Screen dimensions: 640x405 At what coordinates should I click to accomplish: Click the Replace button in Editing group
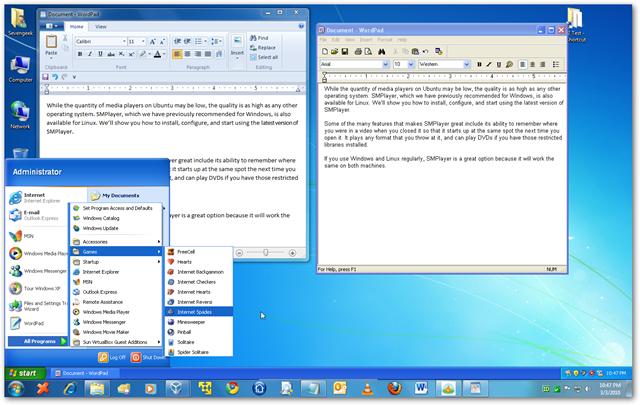[x=263, y=47]
